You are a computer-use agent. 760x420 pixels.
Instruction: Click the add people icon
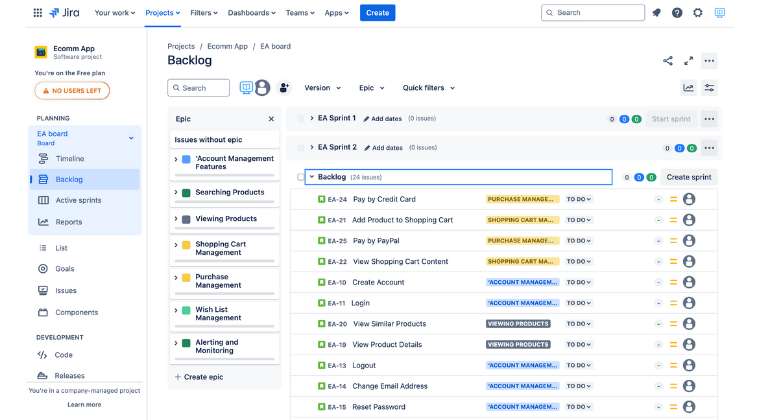pyautogui.click(x=284, y=88)
